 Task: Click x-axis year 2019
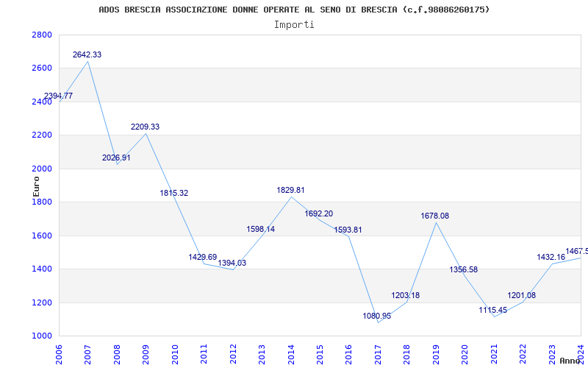click(x=436, y=354)
